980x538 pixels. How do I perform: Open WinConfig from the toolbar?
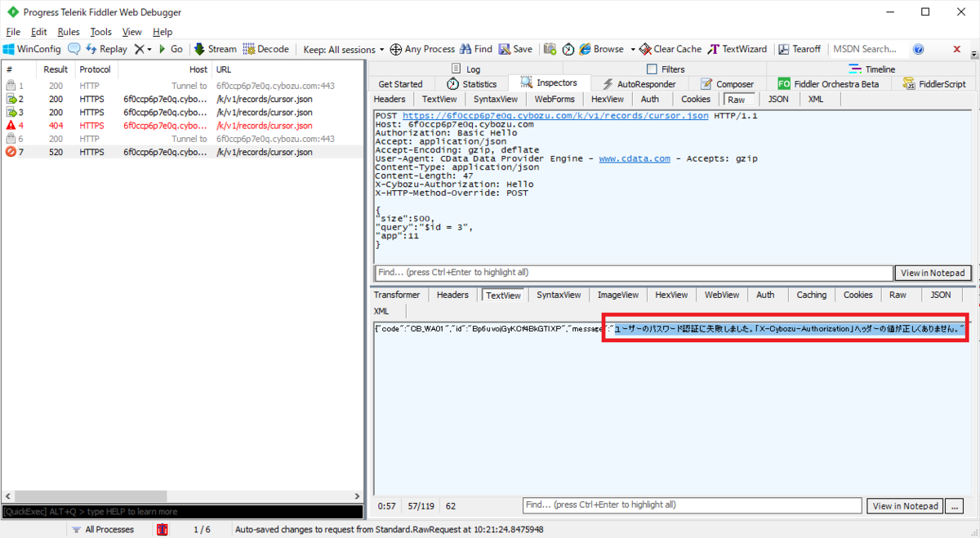32,49
